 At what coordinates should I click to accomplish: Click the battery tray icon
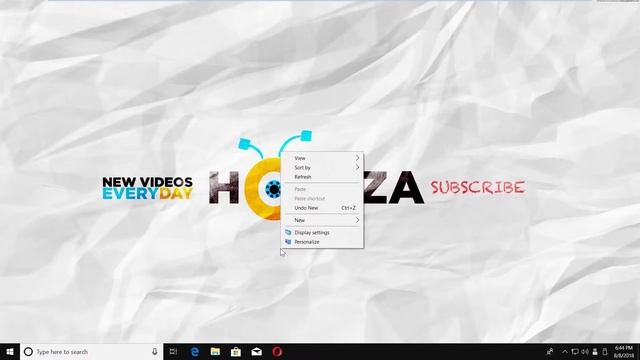coord(605,351)
